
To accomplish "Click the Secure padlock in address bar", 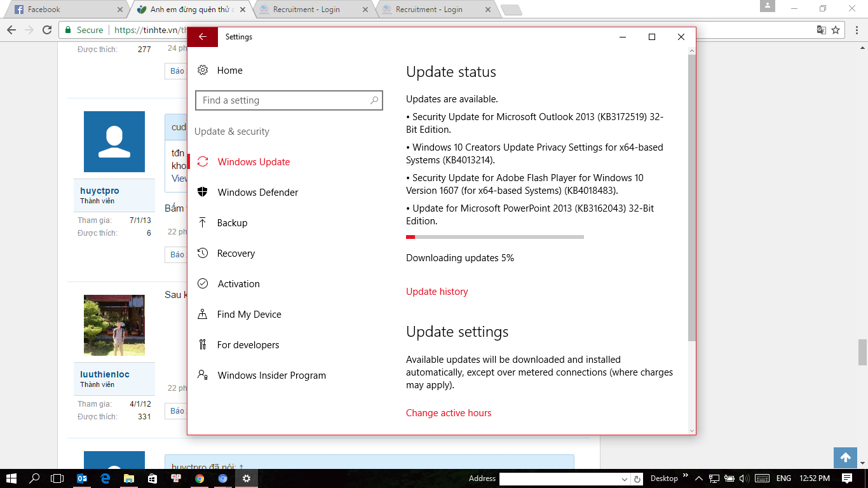I will (68, 30).
